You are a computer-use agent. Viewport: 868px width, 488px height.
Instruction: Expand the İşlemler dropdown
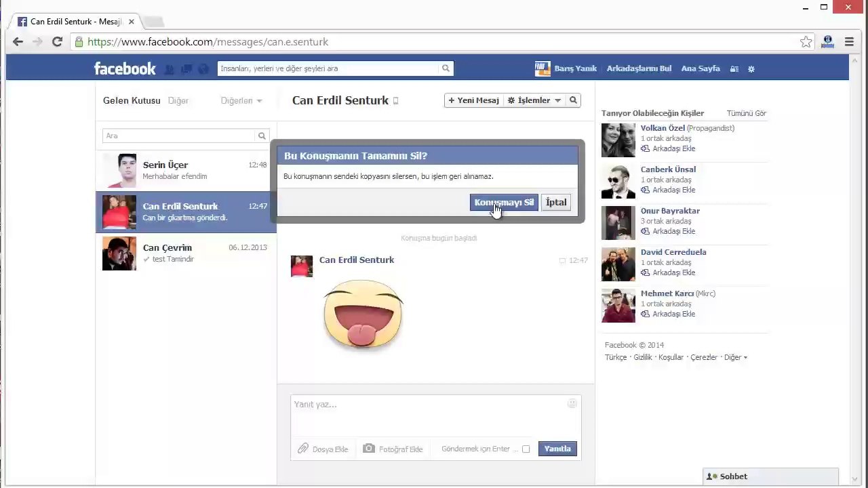click(x=534, y=100)
